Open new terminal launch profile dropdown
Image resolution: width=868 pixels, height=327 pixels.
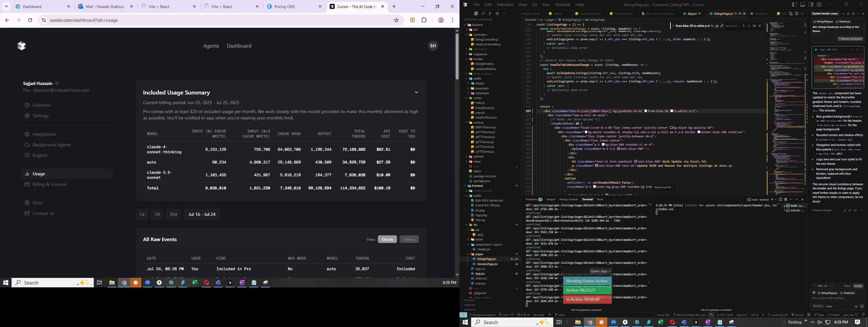[x=776, y=200]
